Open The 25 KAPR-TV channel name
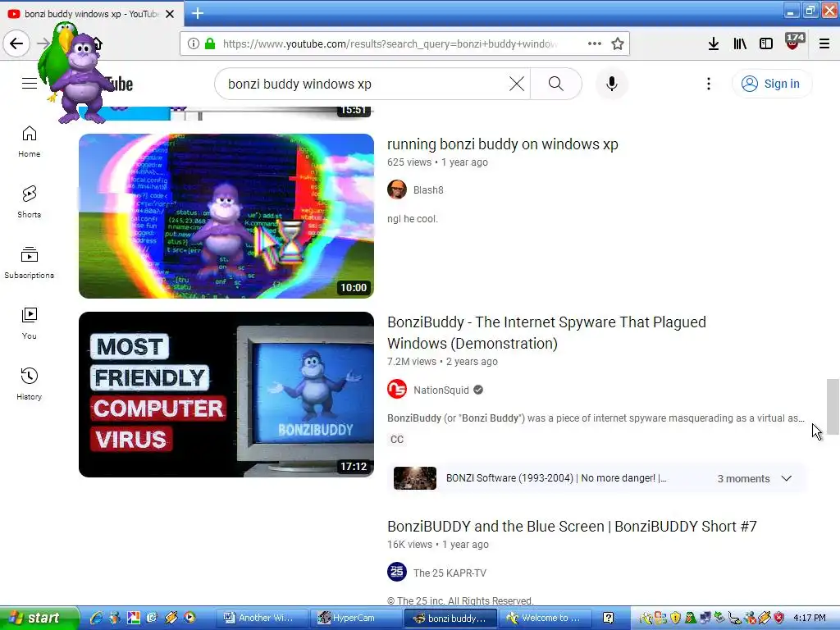This screenshot has width=840, height=630. [450, 573]
